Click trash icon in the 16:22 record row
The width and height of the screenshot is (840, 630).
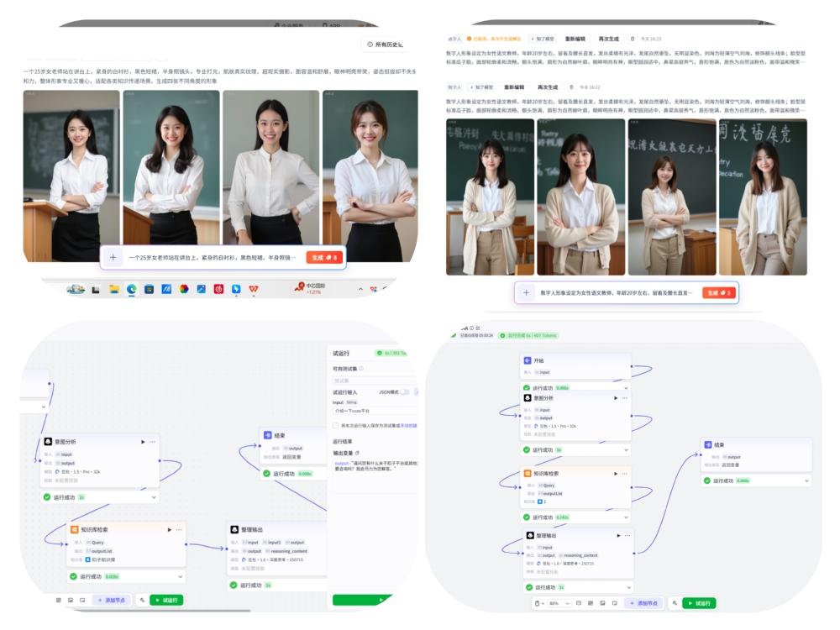point(572,87)
